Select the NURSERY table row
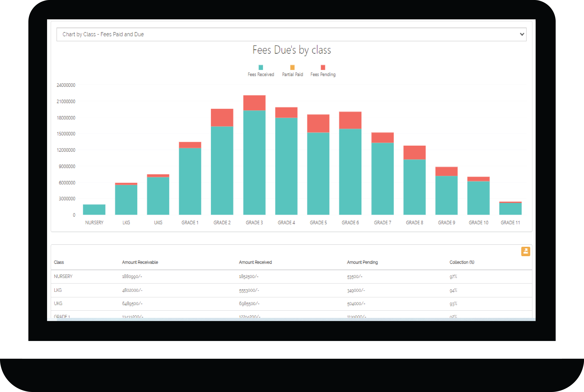This screenshot has width=584, height=392. click(x=291, y=276)
